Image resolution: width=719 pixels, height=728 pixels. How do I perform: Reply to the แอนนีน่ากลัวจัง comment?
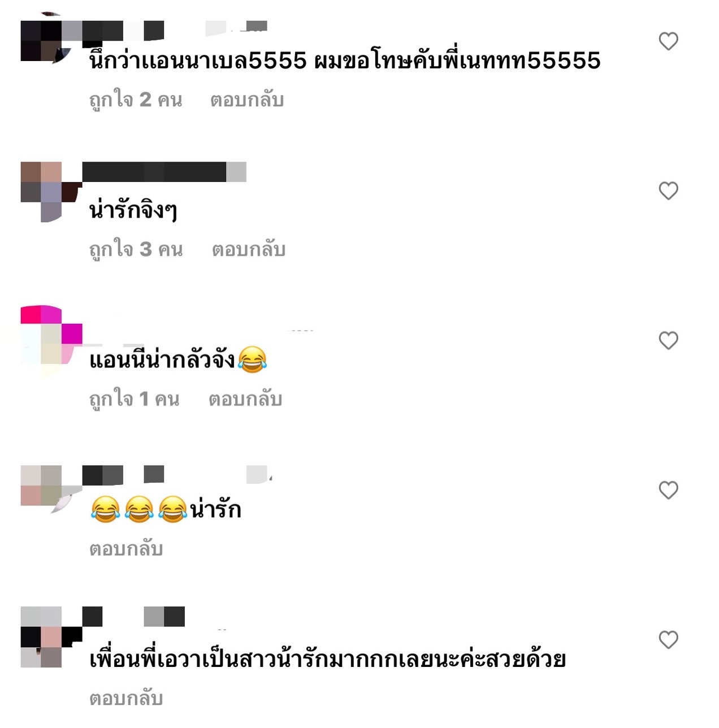pos(245,399)
